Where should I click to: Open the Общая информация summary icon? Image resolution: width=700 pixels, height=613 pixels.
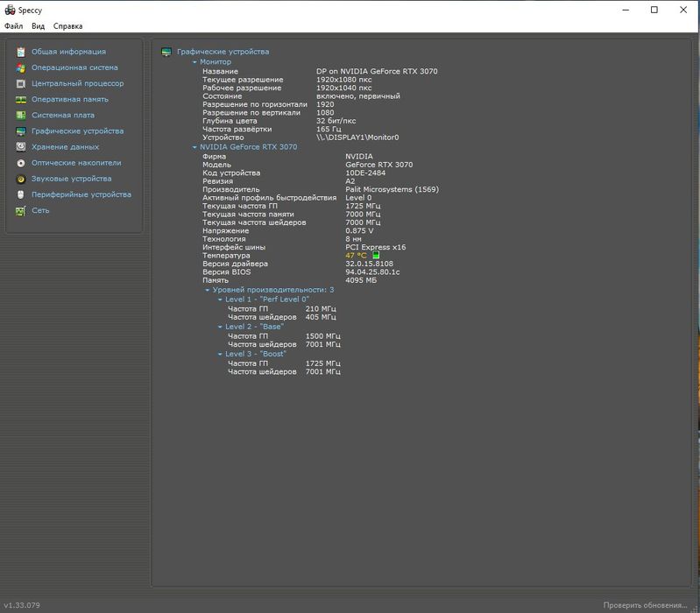tap(21, 52)
